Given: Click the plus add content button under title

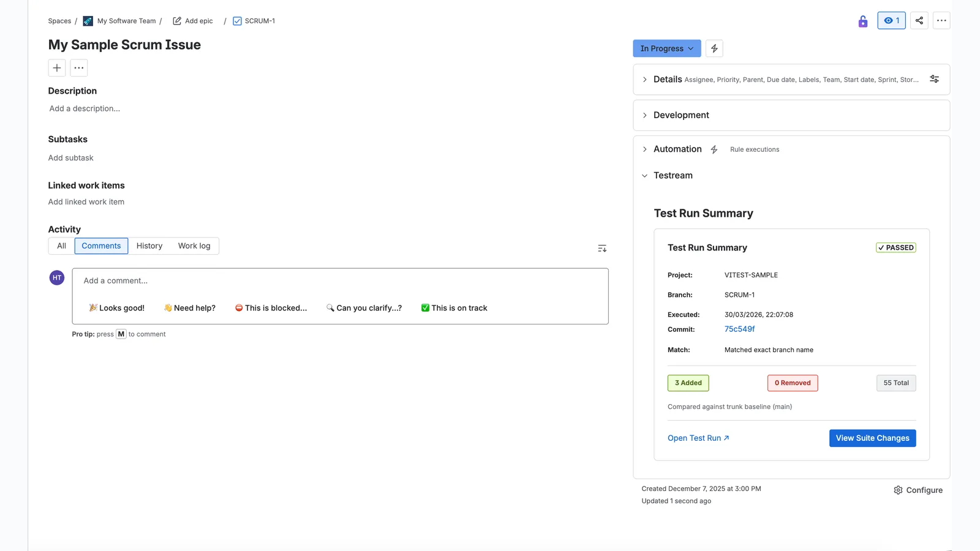Looking at the screenshot, I should (x=57, y=68).
